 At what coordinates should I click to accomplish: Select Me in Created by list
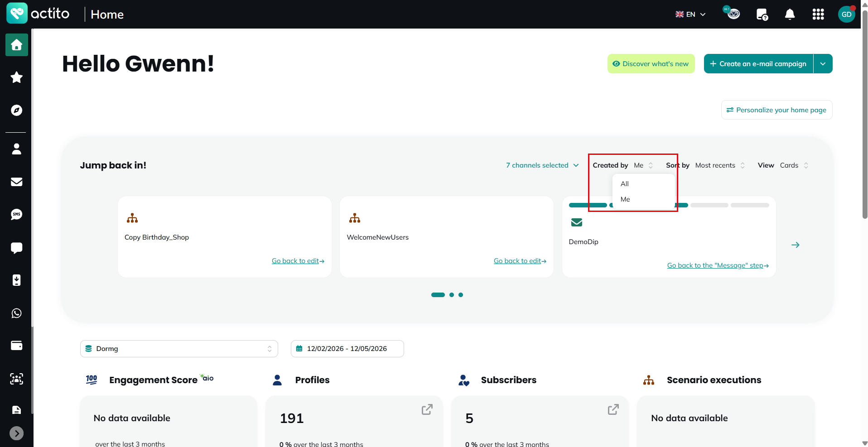[x=643, y=199]
